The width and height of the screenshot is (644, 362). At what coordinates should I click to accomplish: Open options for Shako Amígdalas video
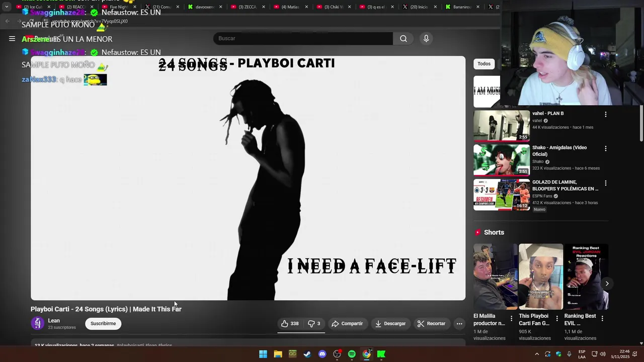tap(606, 149)
